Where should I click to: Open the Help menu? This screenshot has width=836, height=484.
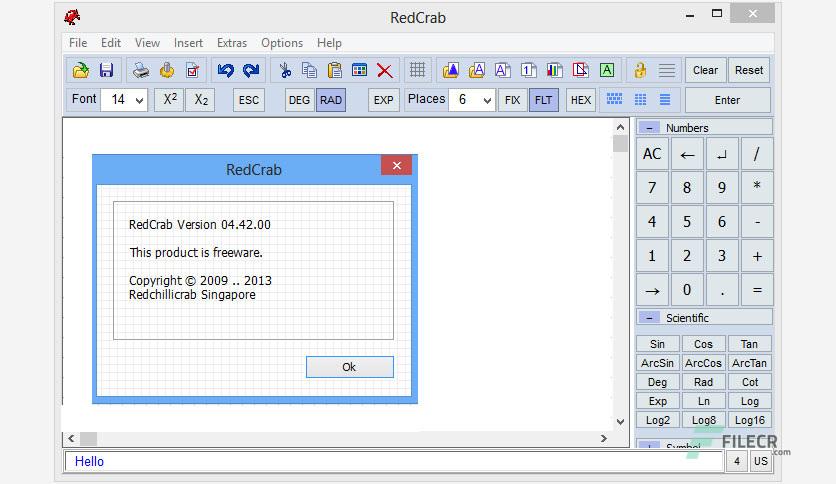[x=329, y=43]
